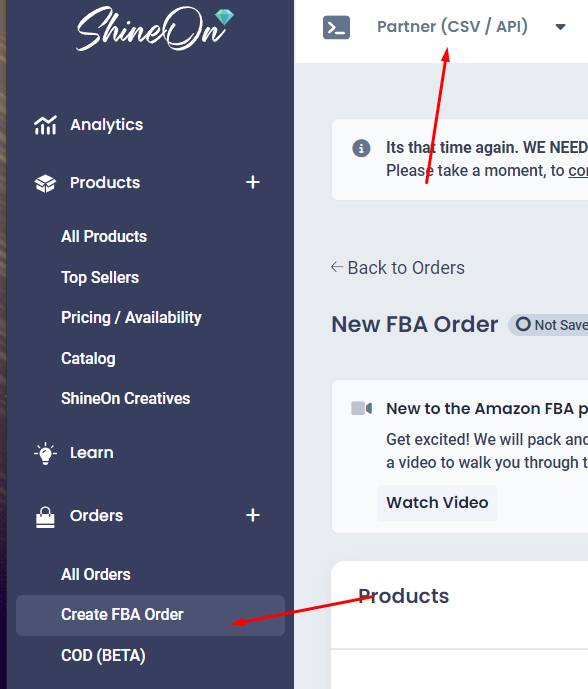This screenshot has height=689, width=588.
Task: Open Analytics via chart icon
Action: click(45, 125)
